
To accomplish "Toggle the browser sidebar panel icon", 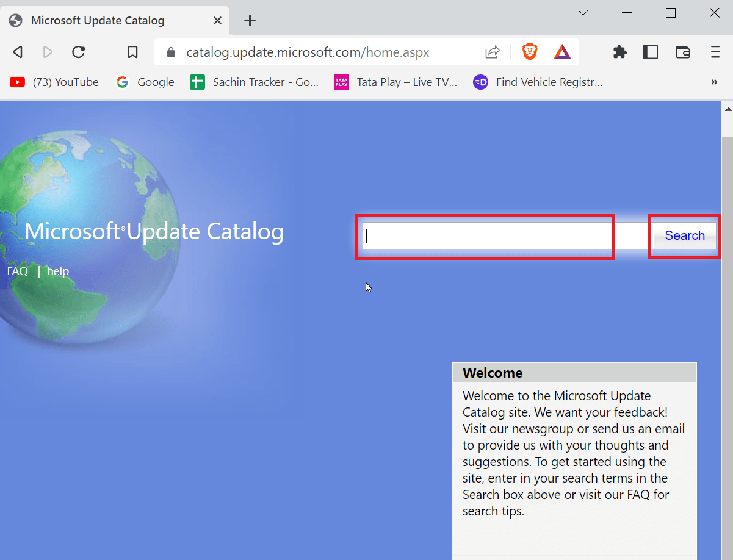I will [651, 52].
